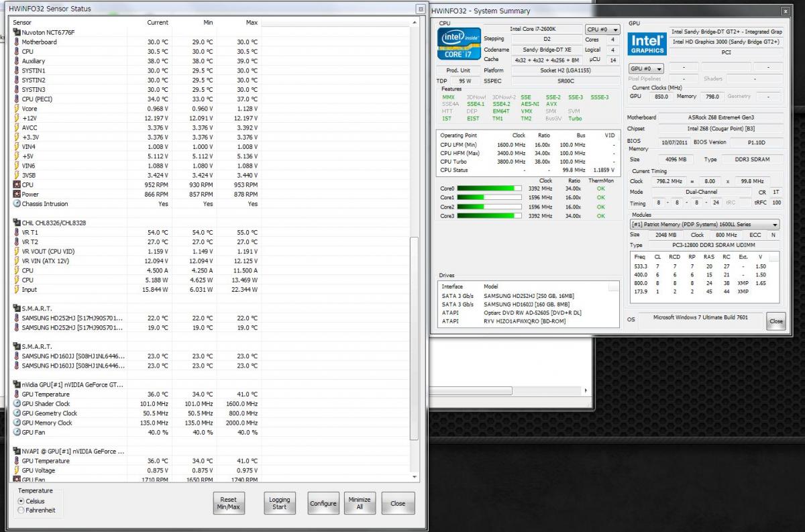Start logging with the Logging Start button
805x532 pixels.
click(280, 503)
